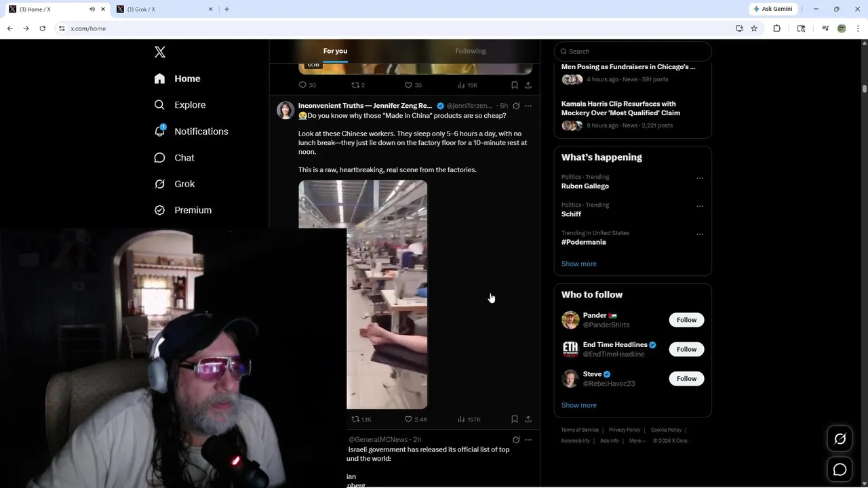
Task: Show more under Who to follow
Action: pyautogui.click(x=579, y=405)
